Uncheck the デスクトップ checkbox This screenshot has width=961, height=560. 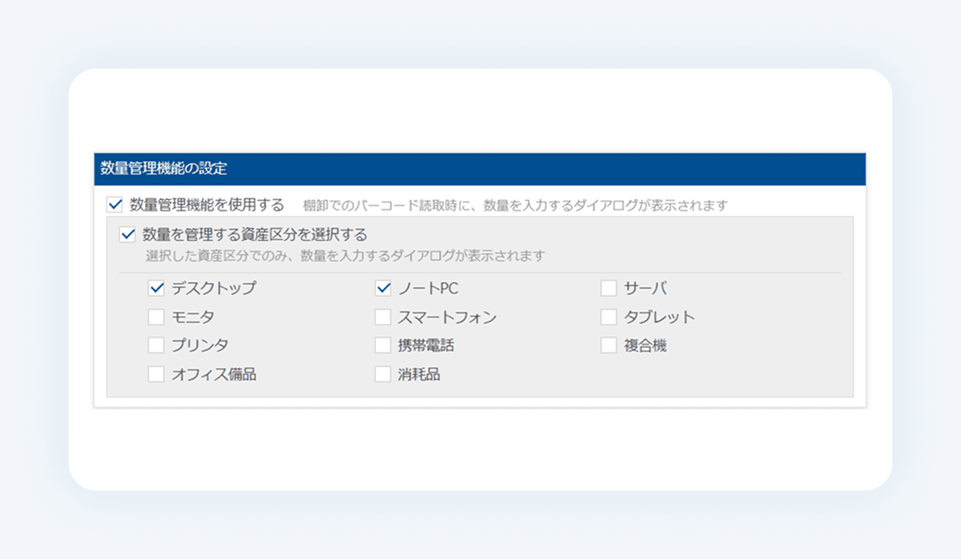pos(156,288)
